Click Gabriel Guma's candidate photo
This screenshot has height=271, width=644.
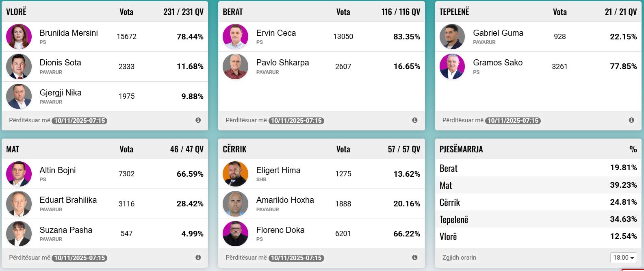coord(452,37)
